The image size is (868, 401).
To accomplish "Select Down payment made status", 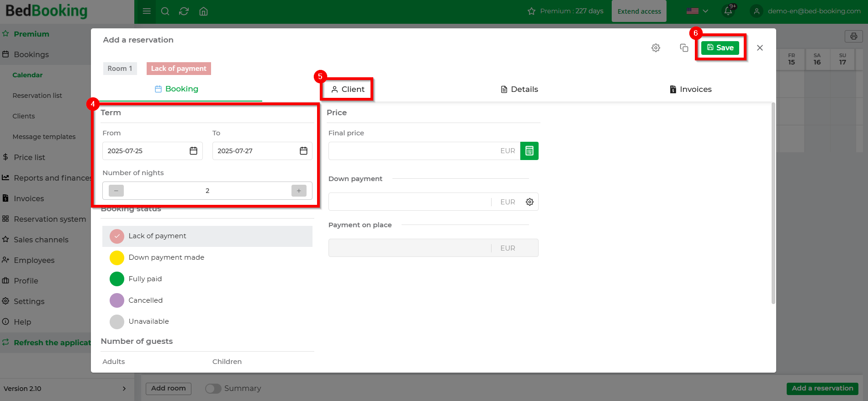I will click(117, 257).
